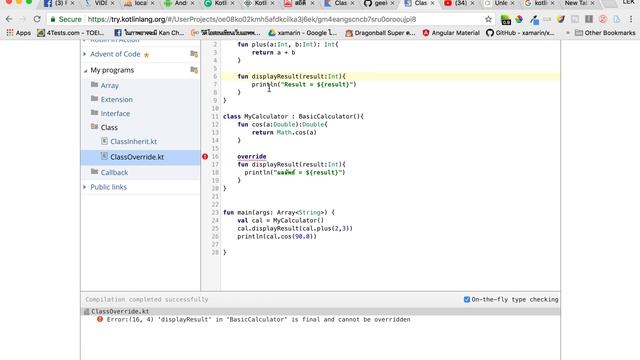Bookmark this page with the star icon
The image size is (640, 360).
click(x=488, y=19)
